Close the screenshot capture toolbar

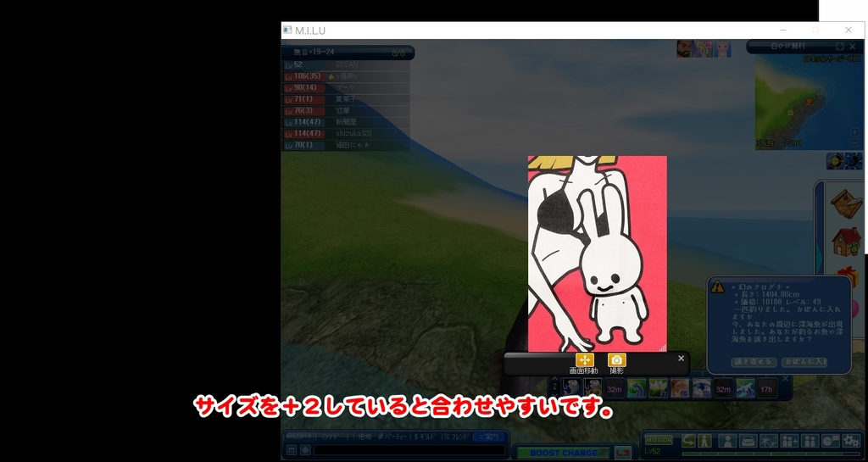point(681,359)
